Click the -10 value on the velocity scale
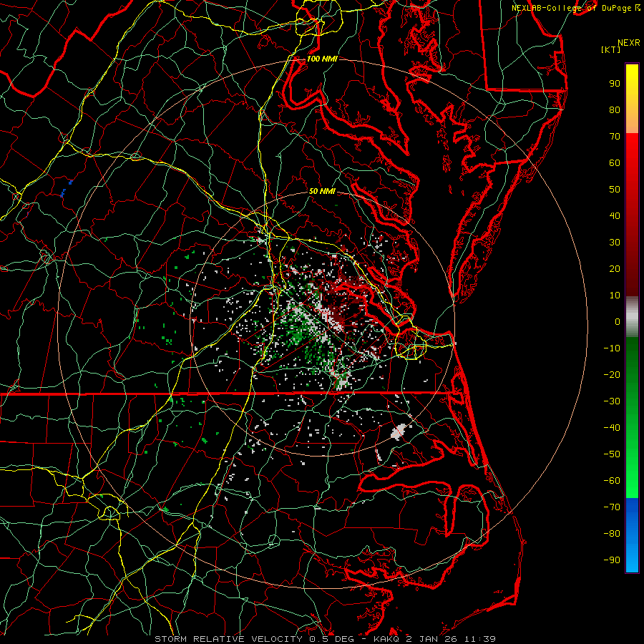Image resolution: width=644 pixels, height=644 pixels. click(x=612, y=348)
